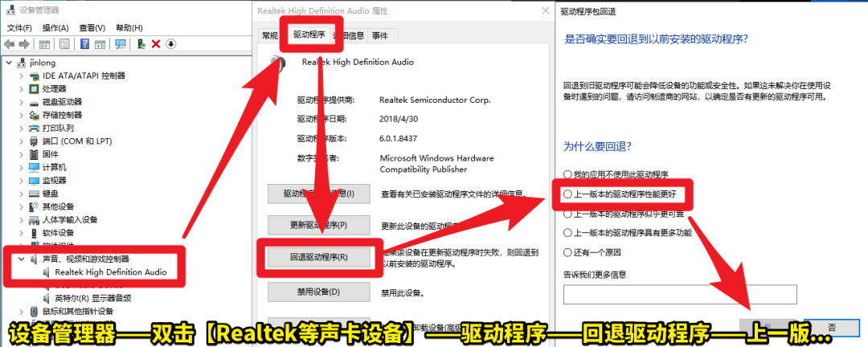
Task: Click the red X uninstall device icon
Action: (x=156, y=43)
